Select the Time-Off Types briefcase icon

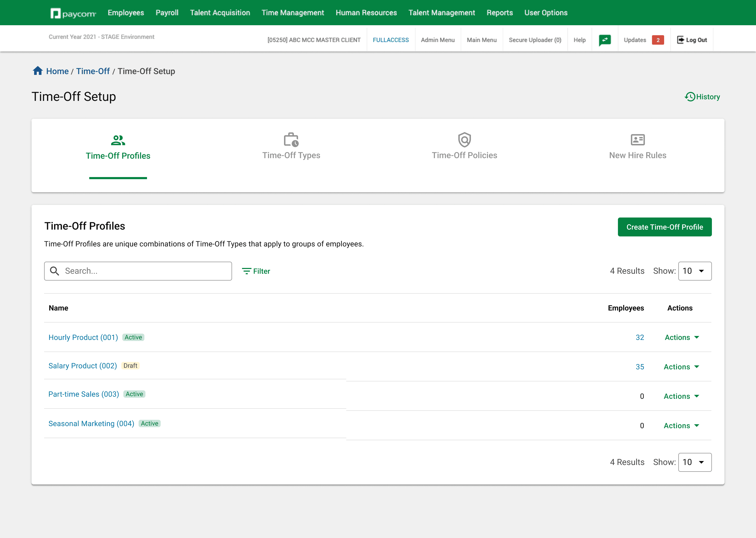(291, 139)
